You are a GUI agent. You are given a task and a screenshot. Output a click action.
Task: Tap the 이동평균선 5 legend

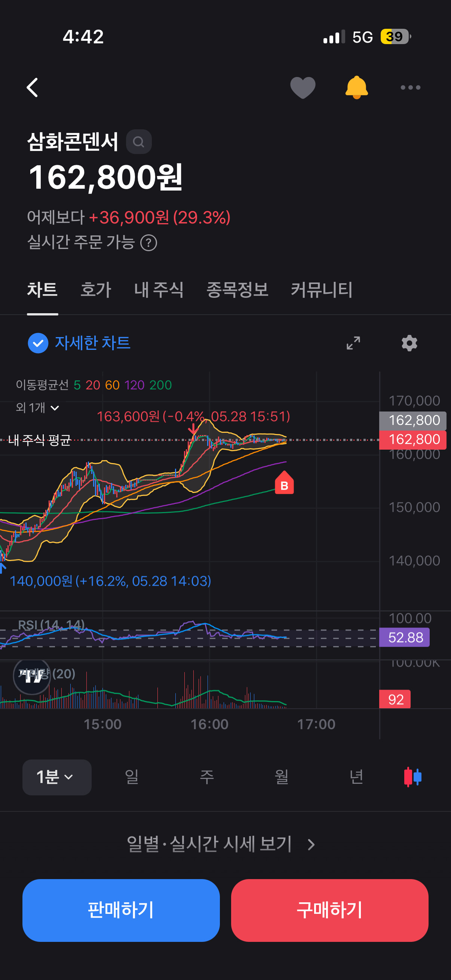pos(77,385)
